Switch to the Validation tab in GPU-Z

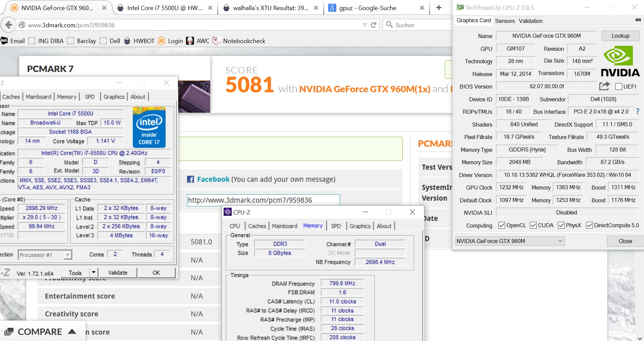click(x=530, y=21)
